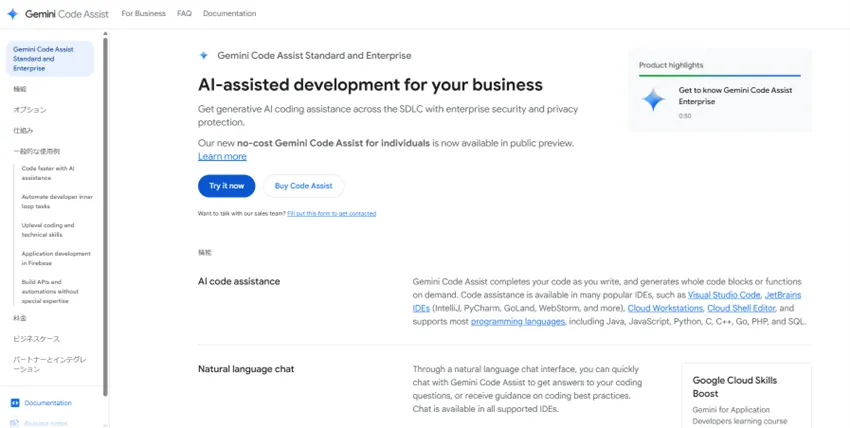
Task: Go to Documentation in top navigation
Action: [x=229, y=14]
